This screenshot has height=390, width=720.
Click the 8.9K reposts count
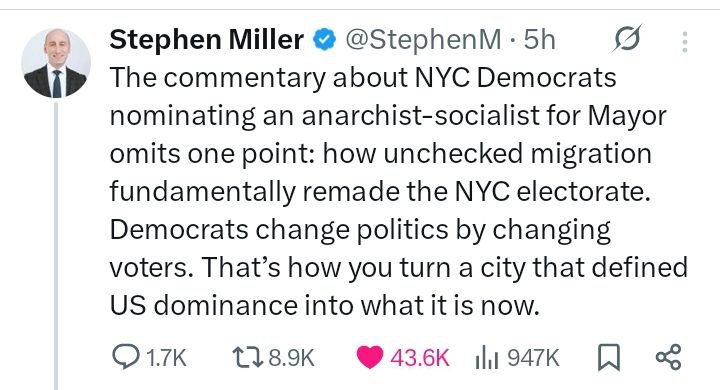(291, 357)
